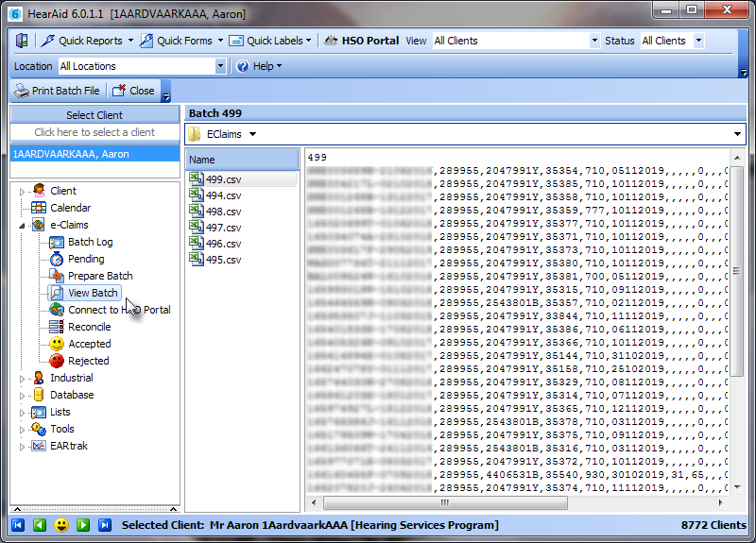Click the door exit icon in toolbar
756x543 pixels.
point(22,41)
